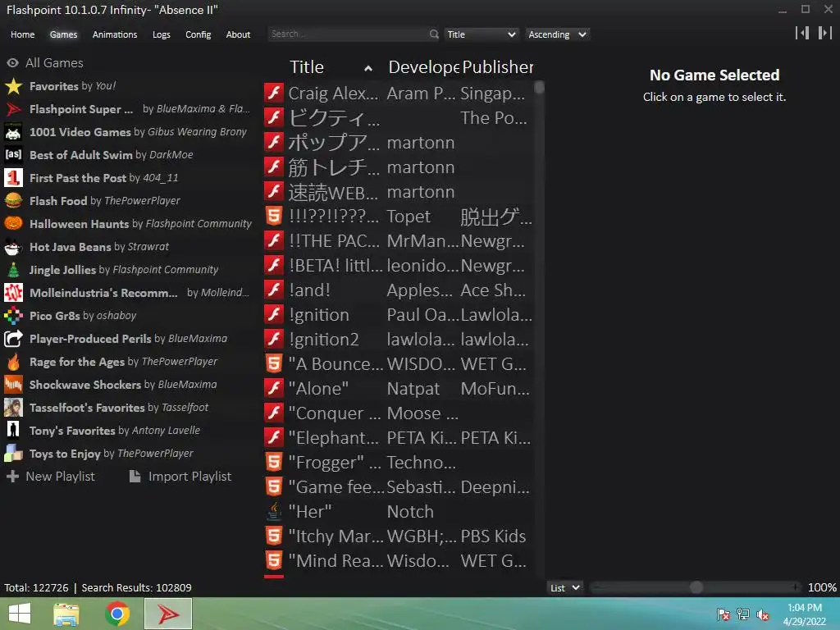This screenshot has height=630, width=840.
Task: Click the Player-Produced Perils share icon
Action: click(x=13, y=339)
